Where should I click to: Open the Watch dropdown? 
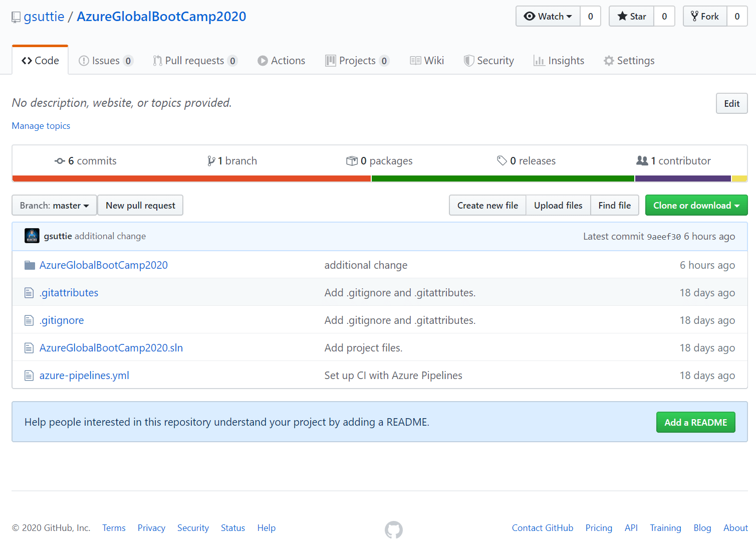pos(548,17)
